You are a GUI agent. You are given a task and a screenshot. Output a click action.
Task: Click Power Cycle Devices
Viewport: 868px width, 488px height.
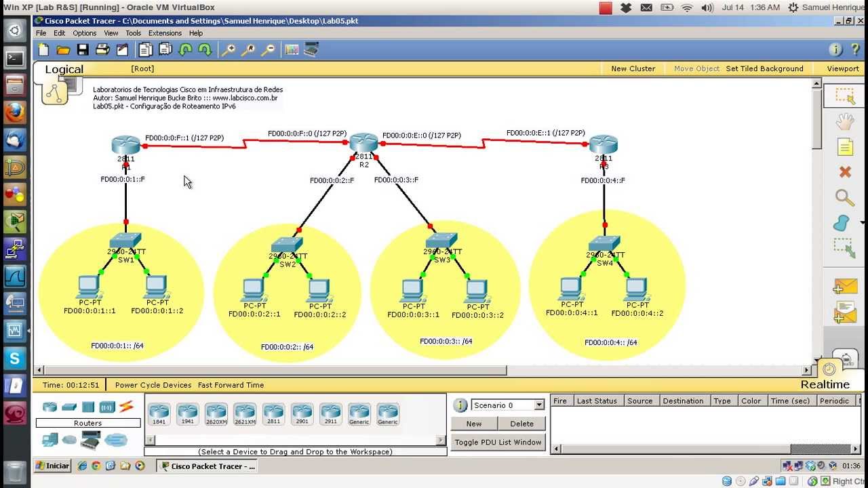153,385
